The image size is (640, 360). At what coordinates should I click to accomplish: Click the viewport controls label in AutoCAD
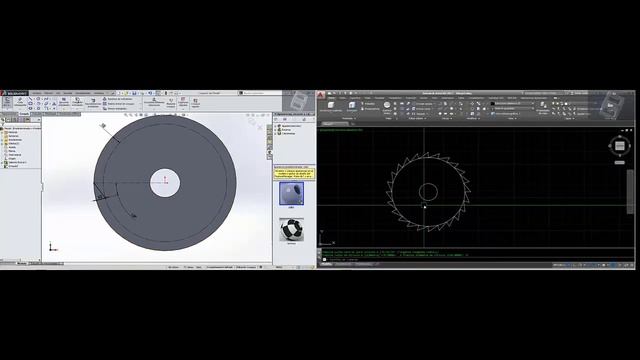(341, 130)
